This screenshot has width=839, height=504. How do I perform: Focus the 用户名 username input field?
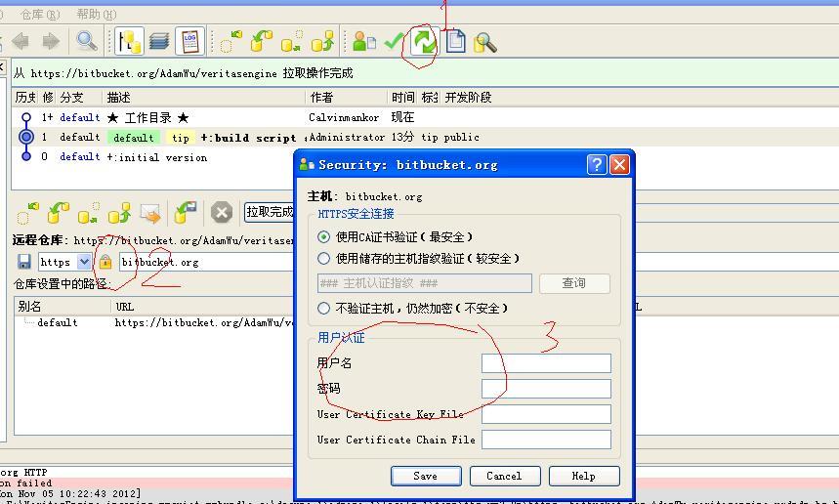(546, 362)
